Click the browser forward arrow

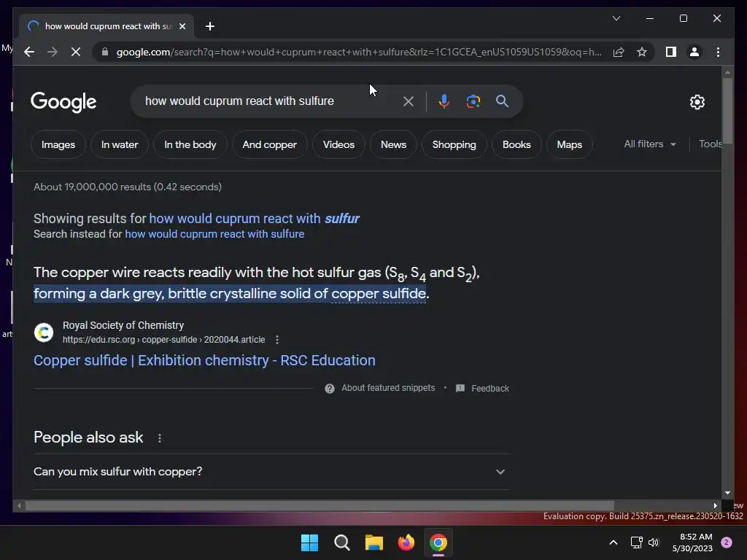click(x=53, y=52)
